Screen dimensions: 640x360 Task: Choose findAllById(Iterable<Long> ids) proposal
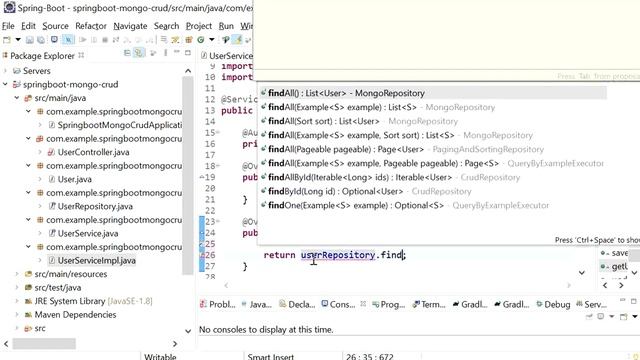pyautogui.click(x=433, y=178)
